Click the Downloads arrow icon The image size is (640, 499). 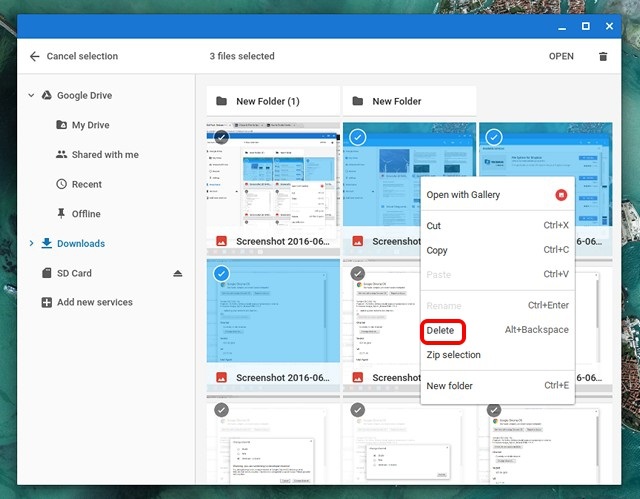coord(47,243)
